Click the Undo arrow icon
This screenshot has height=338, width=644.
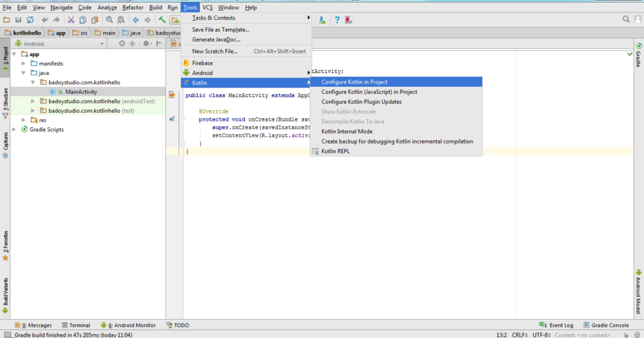pos(45,20)
